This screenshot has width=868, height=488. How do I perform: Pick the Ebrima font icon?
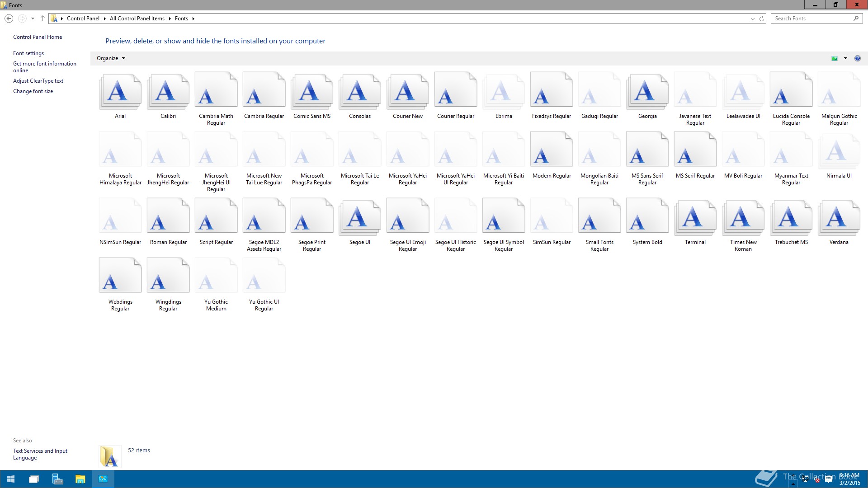(x=504, y=92)
